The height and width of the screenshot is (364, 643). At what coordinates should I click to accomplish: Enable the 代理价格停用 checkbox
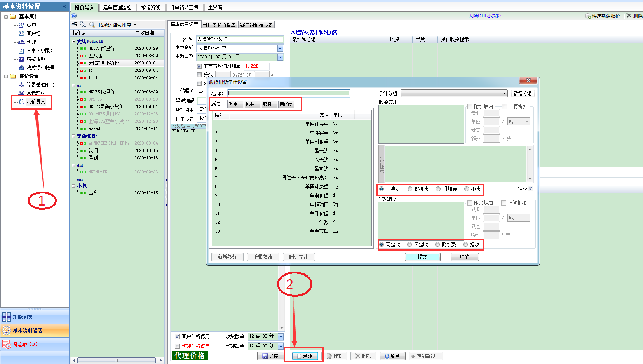pyautogui.click(x=177, y=346)
